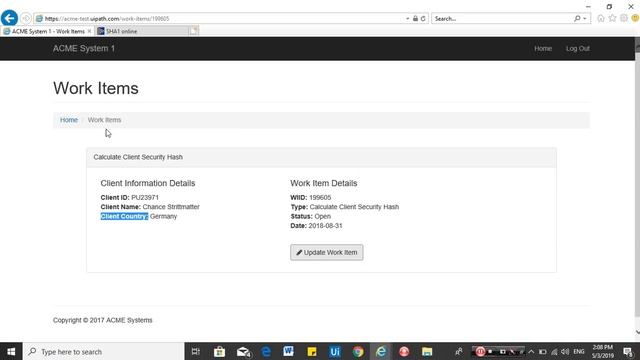Open a new browser tab

coord(193,31)
